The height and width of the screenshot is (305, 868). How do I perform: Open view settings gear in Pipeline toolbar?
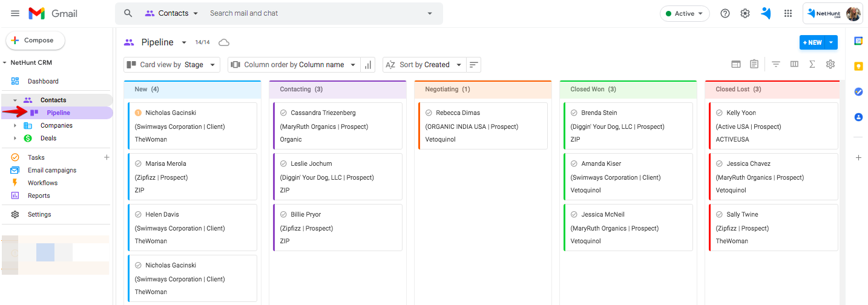tap(830, 64)
